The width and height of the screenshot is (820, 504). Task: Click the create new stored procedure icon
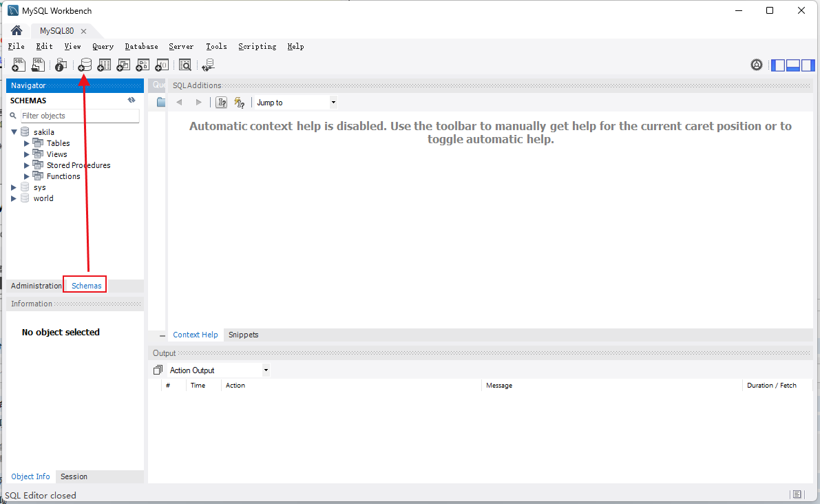point(143,65)
